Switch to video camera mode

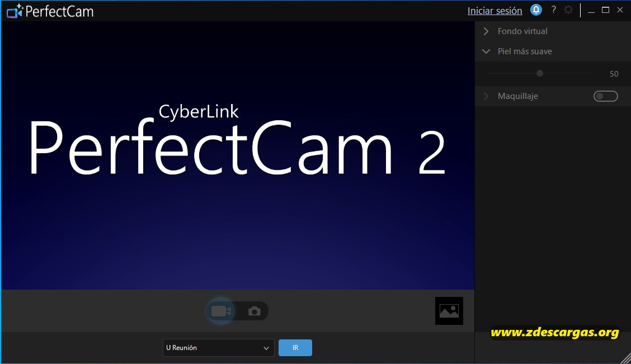[221, 311]
